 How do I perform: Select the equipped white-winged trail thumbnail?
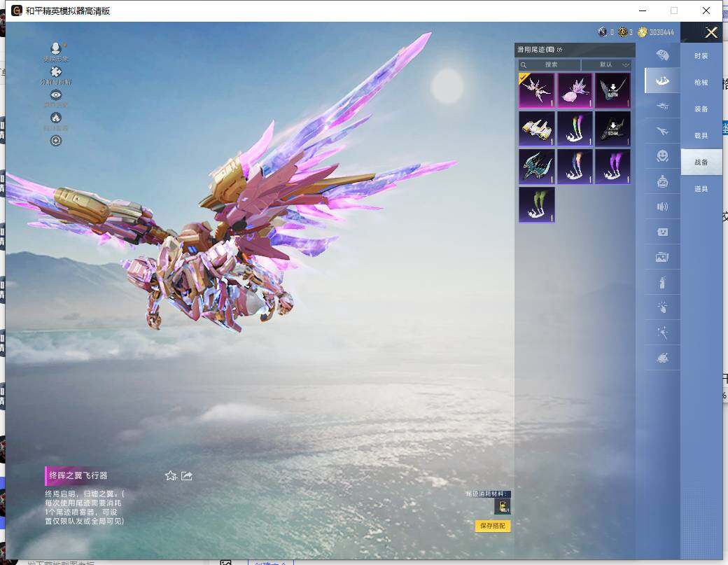click(x=537, y=90)
